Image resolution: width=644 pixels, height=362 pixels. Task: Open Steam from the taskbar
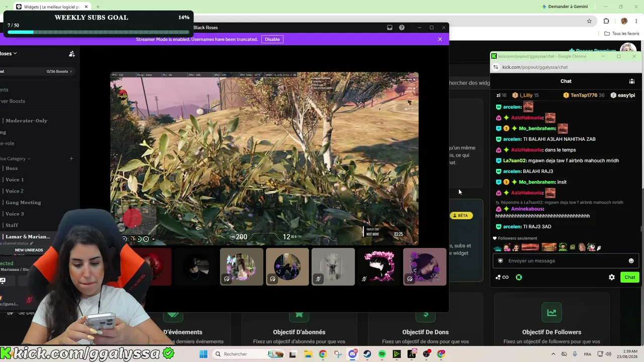tap(367, 354)
